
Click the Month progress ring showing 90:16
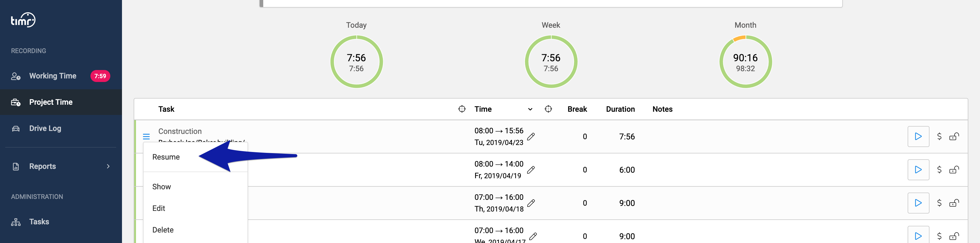coord(745,62)
